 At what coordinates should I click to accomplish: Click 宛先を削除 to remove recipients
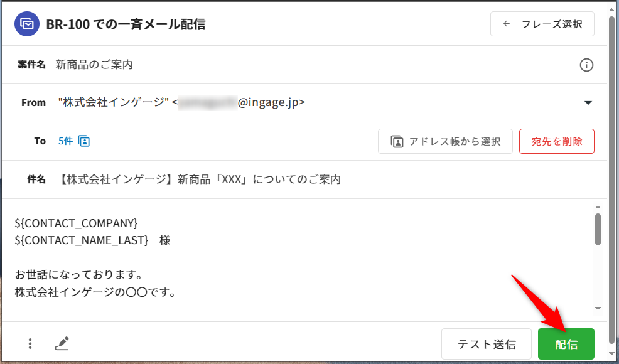[x=556, y=141]
